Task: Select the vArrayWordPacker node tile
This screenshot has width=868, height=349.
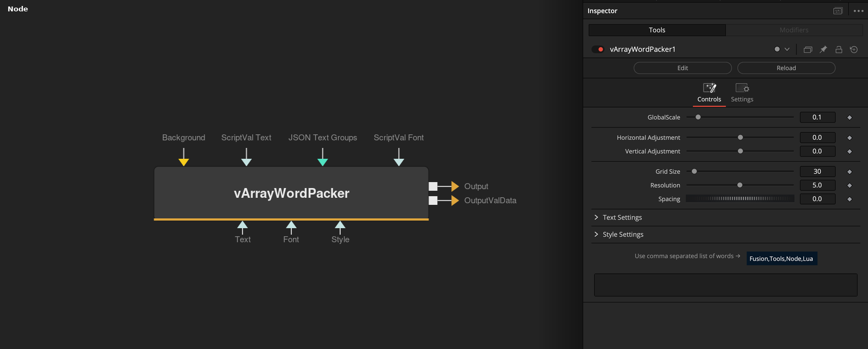Action: [291, 193]
